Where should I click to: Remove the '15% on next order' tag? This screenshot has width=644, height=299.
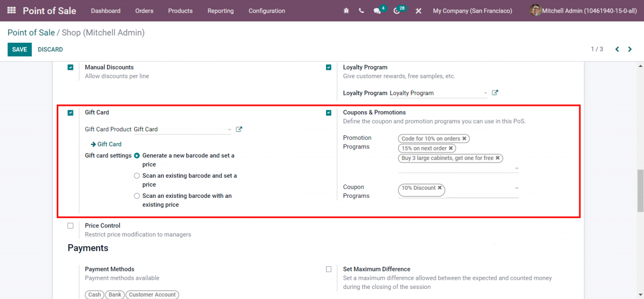[451, 148]
